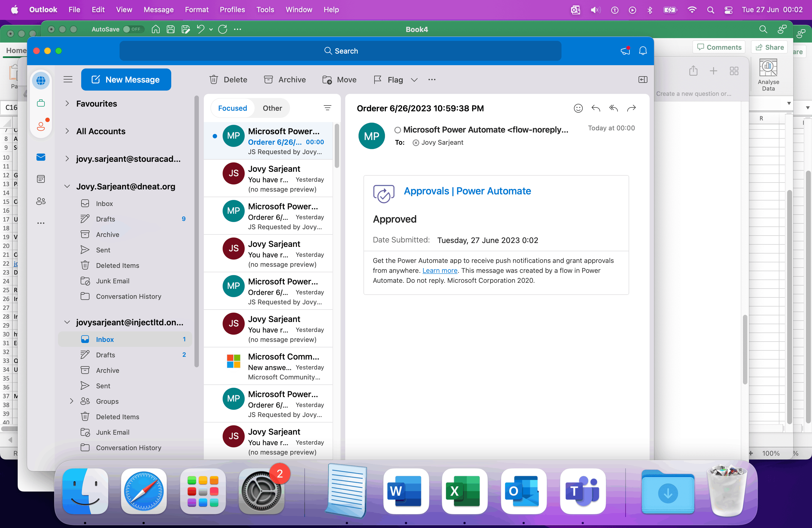Click the Reply All arrow icon

click(613, 108)
